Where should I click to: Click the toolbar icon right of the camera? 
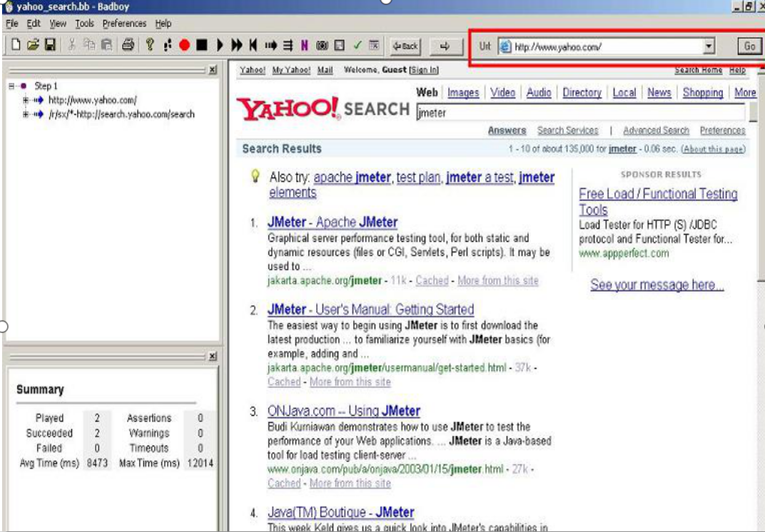pyautogui.click(x=340, y=46)
